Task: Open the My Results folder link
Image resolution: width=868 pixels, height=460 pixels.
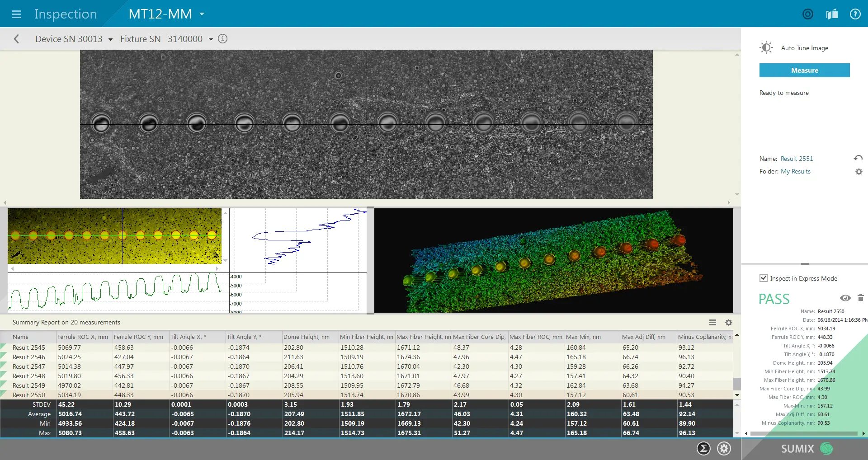Action: (796, 171)
